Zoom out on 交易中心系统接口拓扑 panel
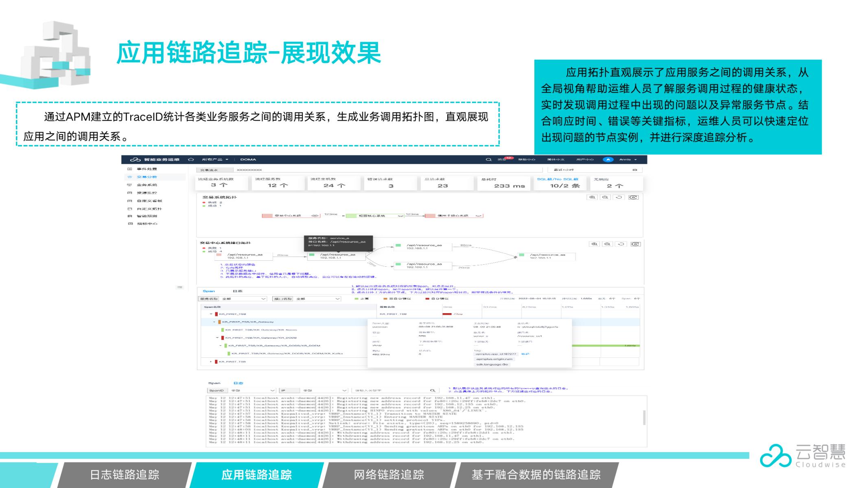 [608, 244]
